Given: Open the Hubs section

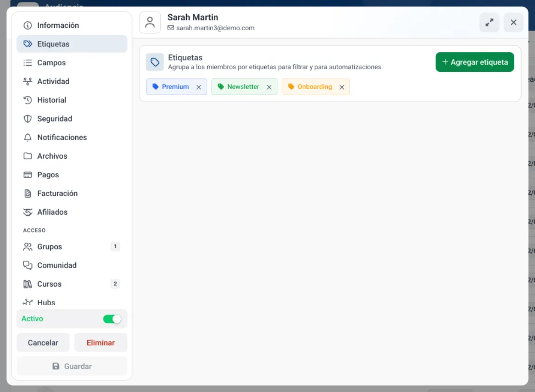Looking at the screenshot, I should coord(72,302).
